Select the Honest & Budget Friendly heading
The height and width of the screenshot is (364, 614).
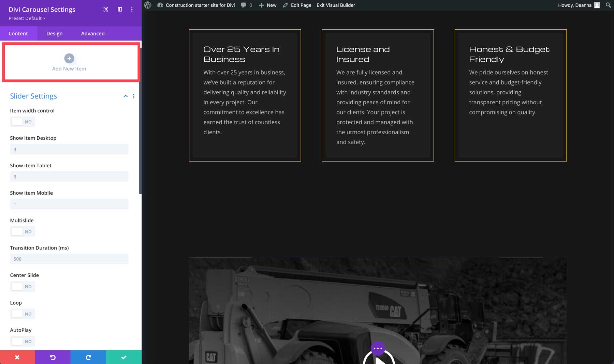[509, 54]
